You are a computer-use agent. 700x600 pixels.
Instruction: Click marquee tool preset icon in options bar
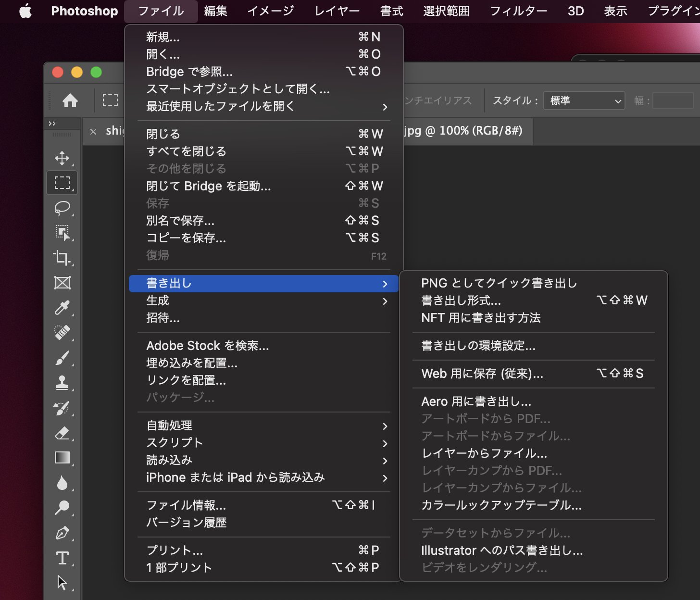point(110,100)
